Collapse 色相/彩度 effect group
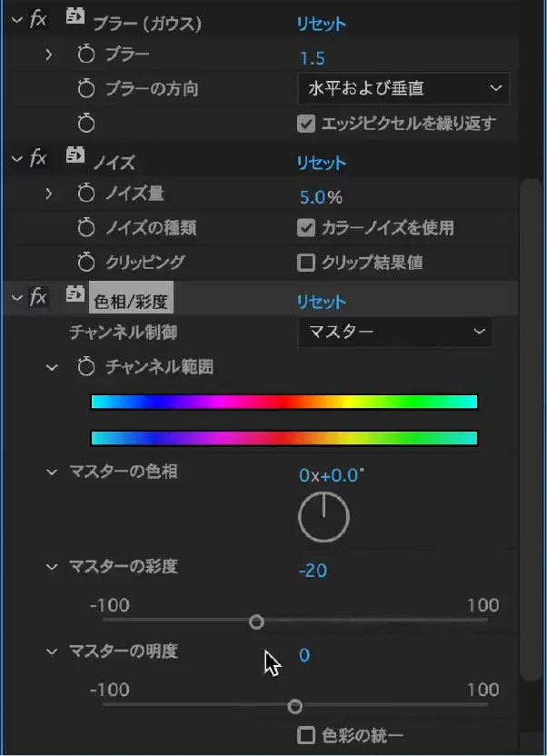 (x=17, y=297)
